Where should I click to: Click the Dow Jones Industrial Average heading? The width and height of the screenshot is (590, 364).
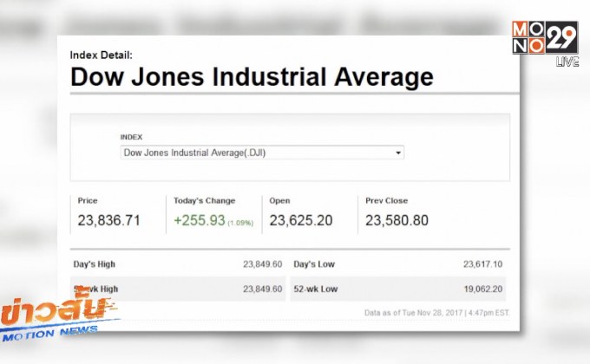tap(251, 77)
